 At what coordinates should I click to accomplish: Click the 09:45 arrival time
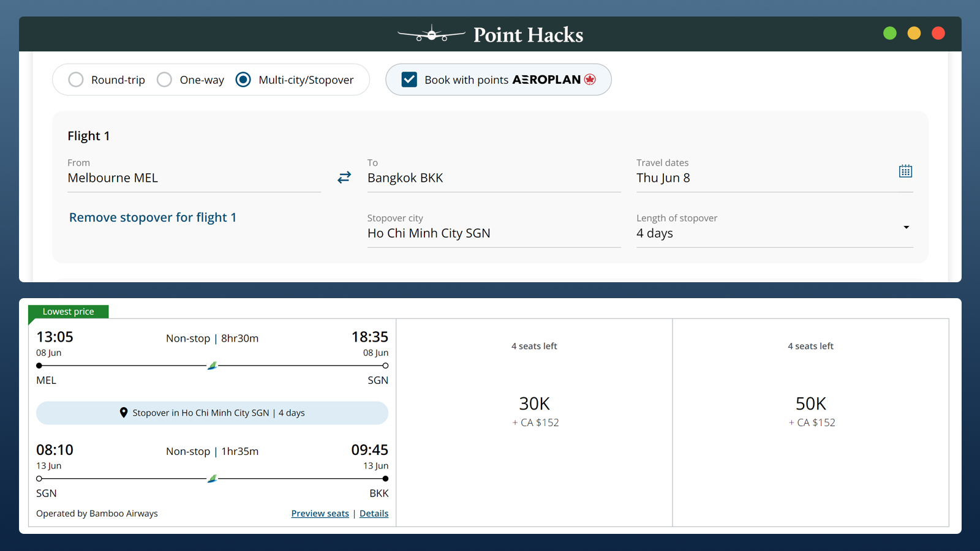coord(369,450)
